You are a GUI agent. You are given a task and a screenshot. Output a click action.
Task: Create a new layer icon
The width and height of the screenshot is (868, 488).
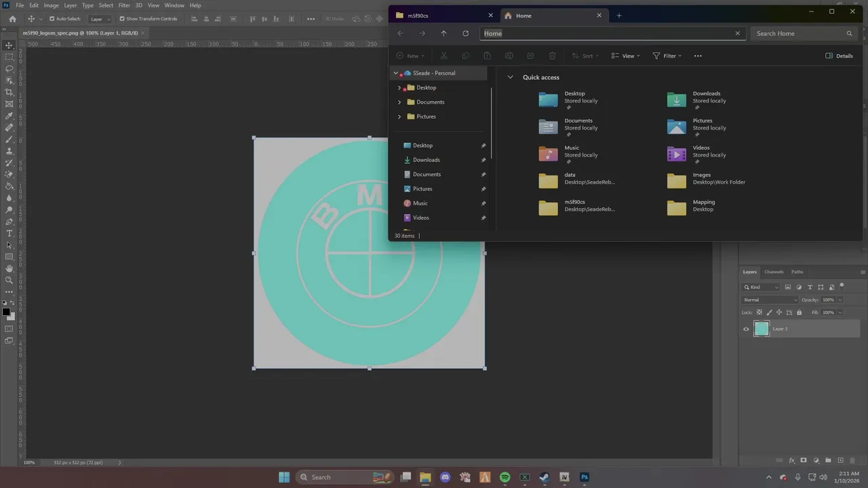(x=841, y=461)
